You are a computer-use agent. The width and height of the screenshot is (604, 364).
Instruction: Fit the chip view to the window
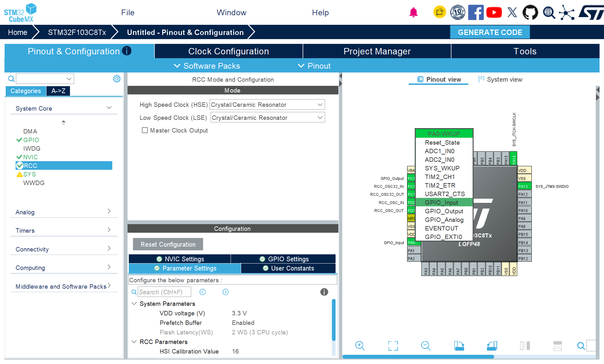coord(393,346)
